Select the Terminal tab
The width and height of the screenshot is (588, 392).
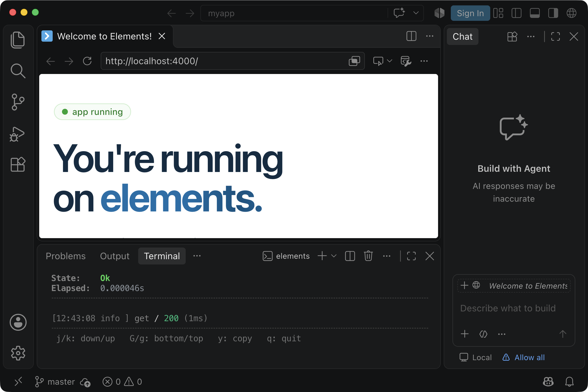(x=162, y=256)
